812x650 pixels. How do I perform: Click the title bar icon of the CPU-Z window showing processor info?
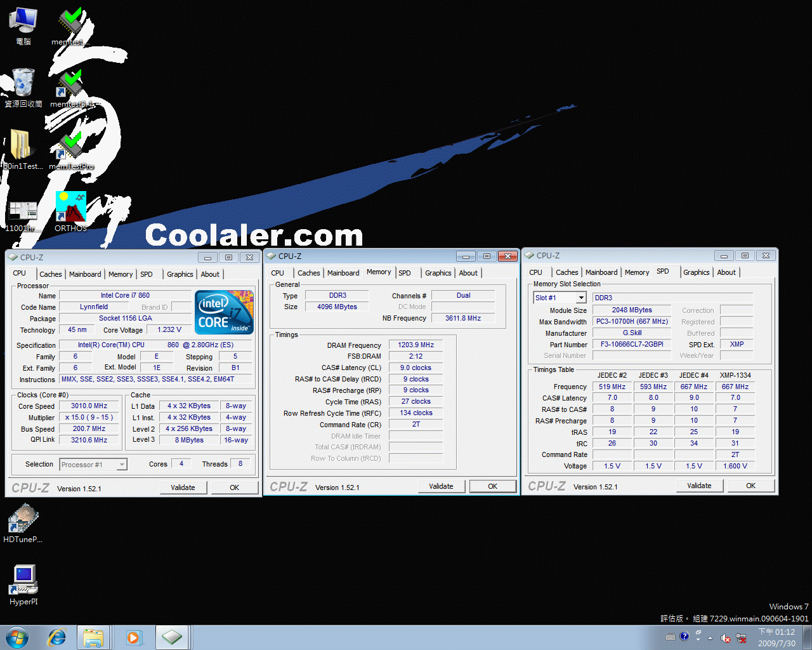point(13,257)
